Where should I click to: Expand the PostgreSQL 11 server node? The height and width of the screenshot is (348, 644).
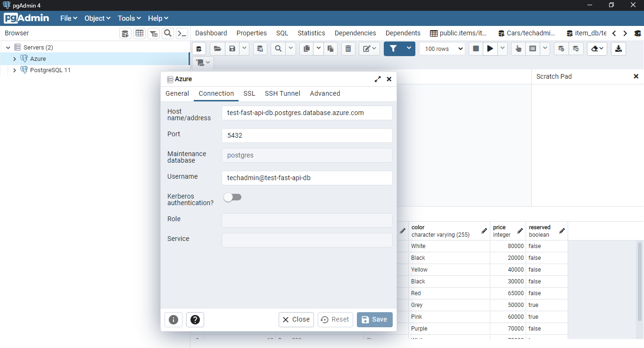(15, 70)
